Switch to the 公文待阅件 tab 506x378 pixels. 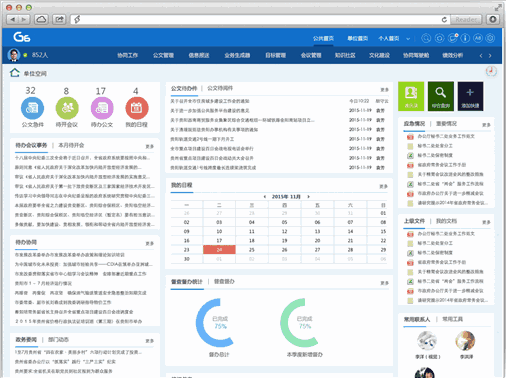pos(220,88)
